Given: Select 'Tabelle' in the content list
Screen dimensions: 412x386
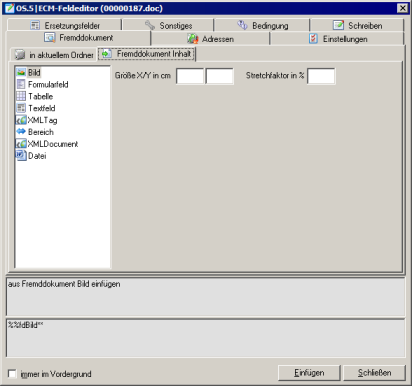Looking at the screenshot, I should (40, 96).
